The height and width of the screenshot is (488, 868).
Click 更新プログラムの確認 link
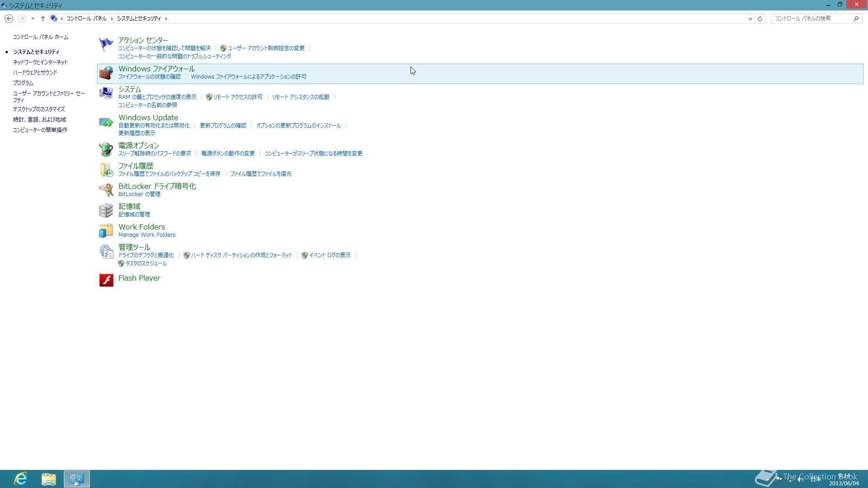tap(223, 126)
